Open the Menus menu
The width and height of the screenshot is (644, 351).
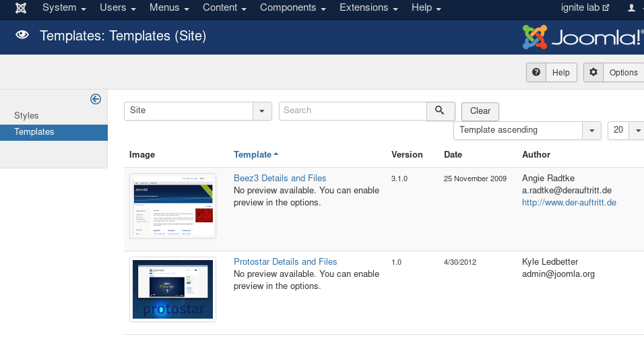(169, 8)
